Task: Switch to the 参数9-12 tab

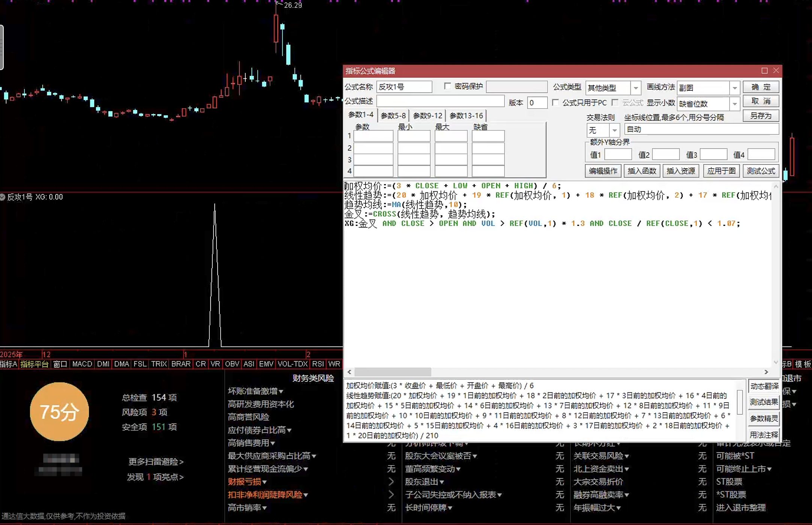Action: 427,116
